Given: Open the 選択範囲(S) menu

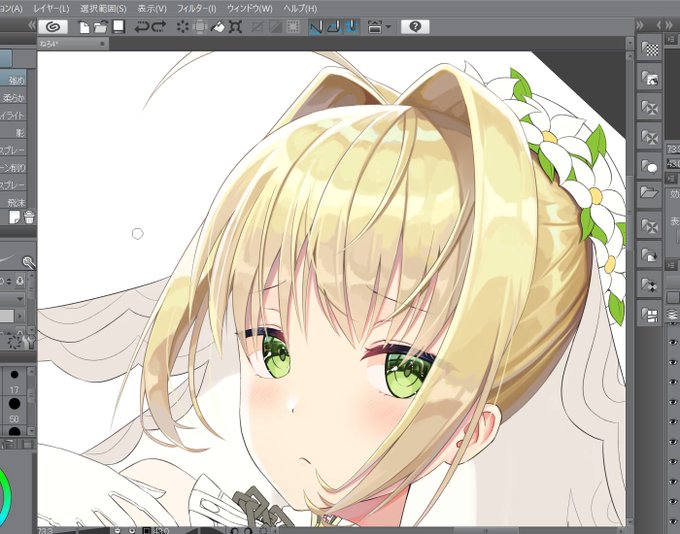Looking at the screenshot, I should 103,9.
